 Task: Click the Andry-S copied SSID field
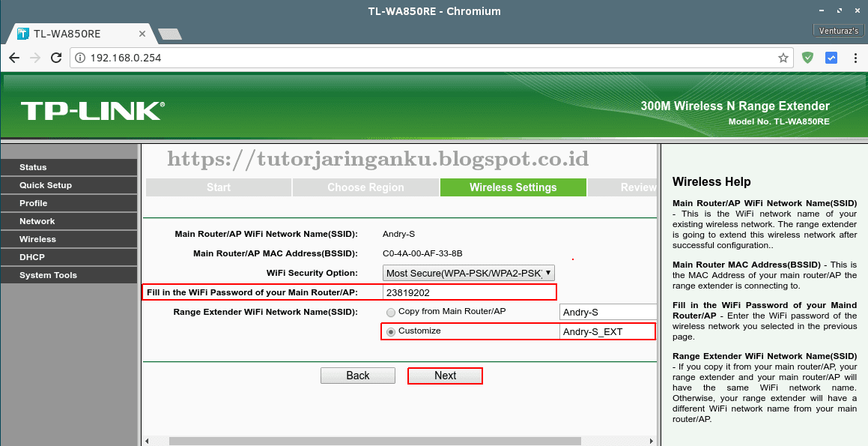pos(608,312)
